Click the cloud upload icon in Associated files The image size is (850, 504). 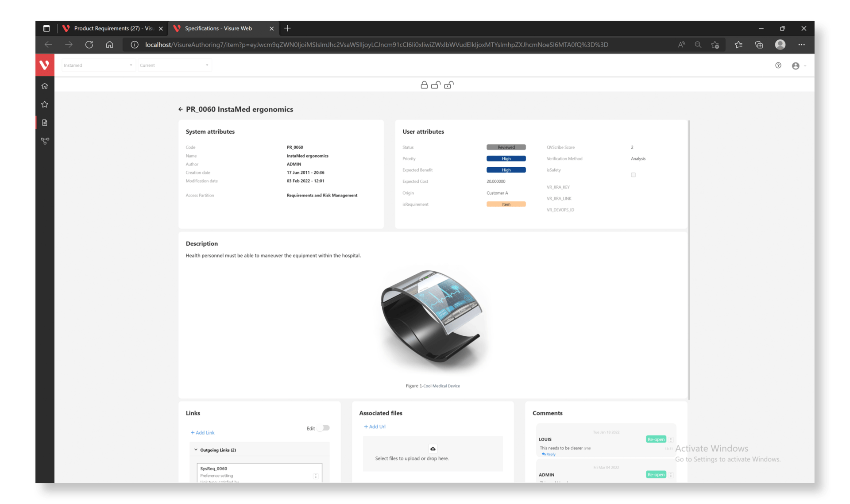point(433,448)
